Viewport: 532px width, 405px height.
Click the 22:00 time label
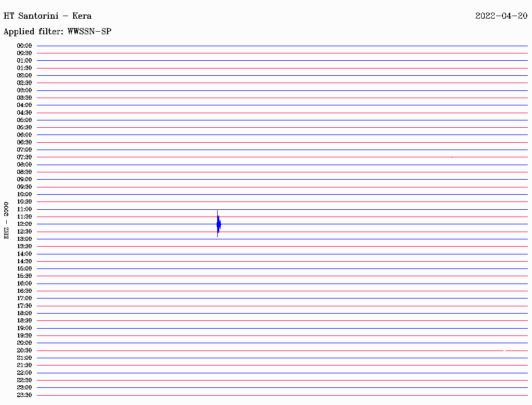pos(24,373)
